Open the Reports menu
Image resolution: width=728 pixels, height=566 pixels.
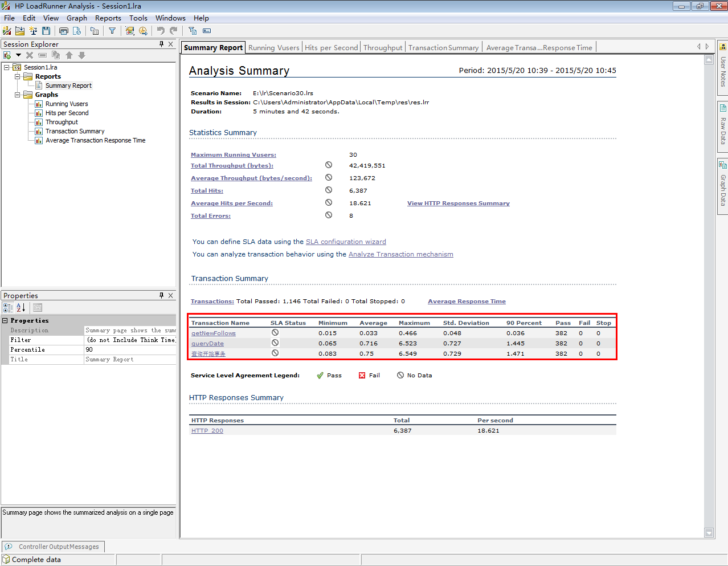[x=108, y=18]
